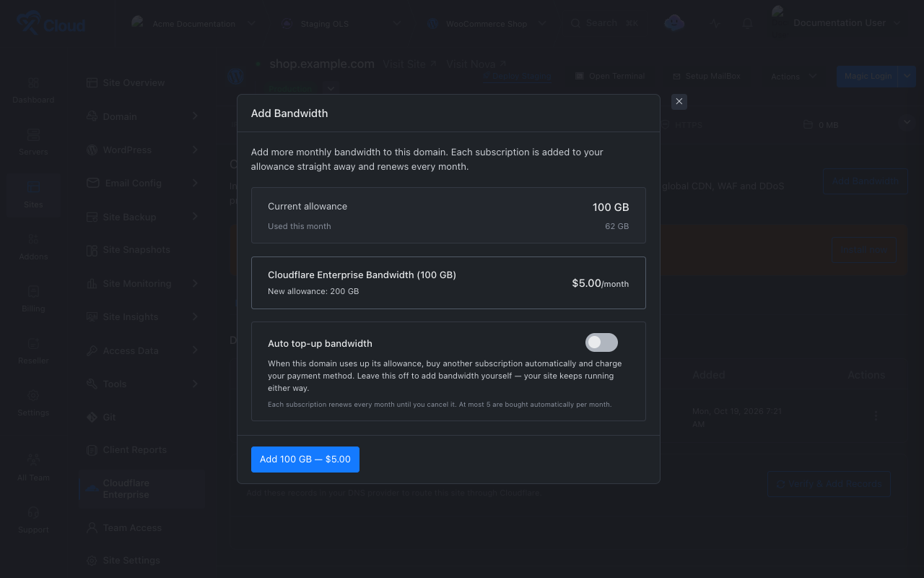Click the activity pulse icon in the header
Screen dimensions: 924x578
click(715, 23)
